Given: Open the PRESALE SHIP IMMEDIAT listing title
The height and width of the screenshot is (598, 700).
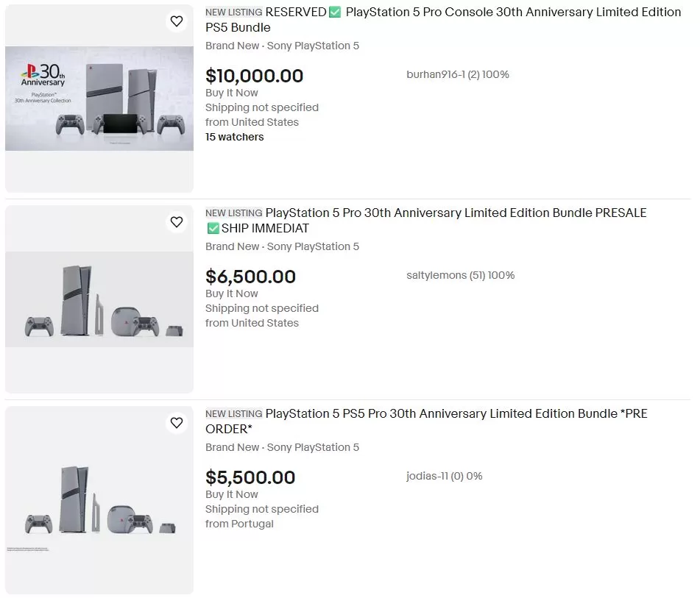Looking at the screenshot, I should [x=455, y=213].
